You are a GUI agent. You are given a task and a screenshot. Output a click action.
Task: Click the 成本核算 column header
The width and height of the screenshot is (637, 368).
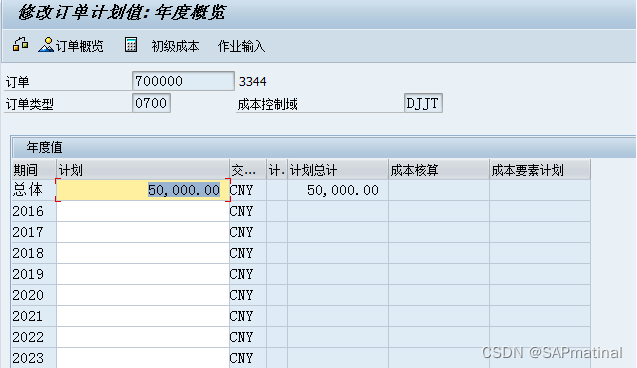[x=439, y=170]
